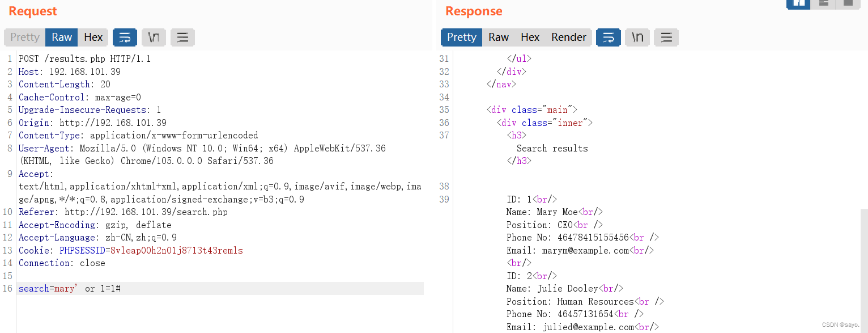
Task: Click the 'Upgrade-Insecure-Requests: 1' header
Action: pos(90,110)
